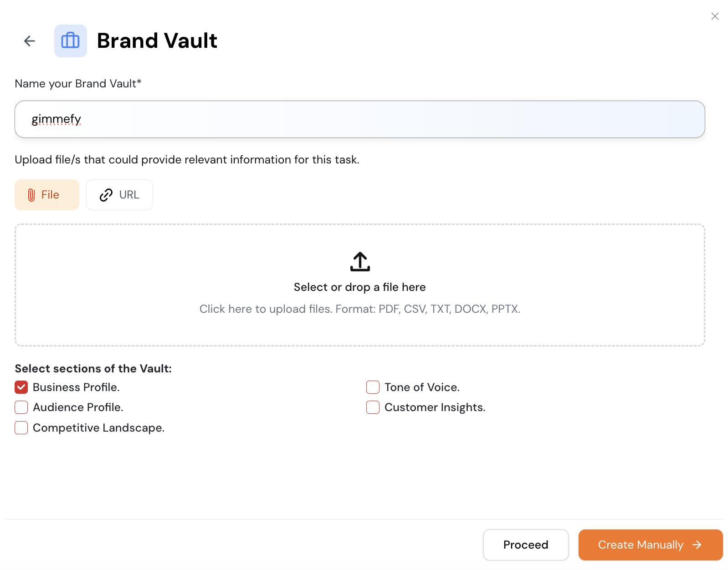Viewport: 728px width, 570px height.
Task: Click the upload arrow icon in drop zone
Action: (x=360, y=262)
